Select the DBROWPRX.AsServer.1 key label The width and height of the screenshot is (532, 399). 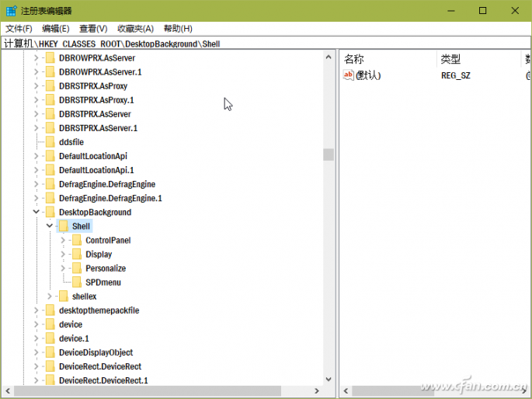pos(100,72)
